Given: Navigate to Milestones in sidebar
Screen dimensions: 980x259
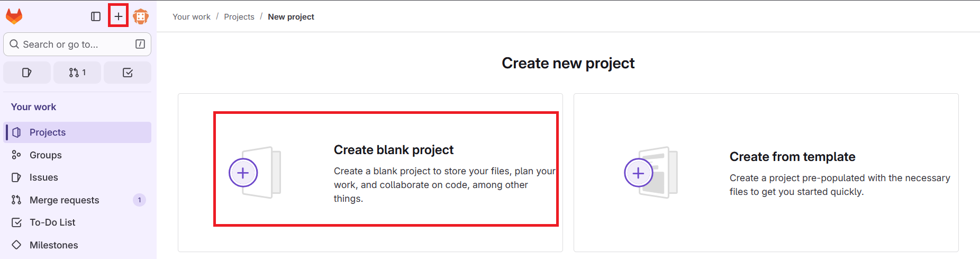Looking at the screenshot, I should point(53,245).
